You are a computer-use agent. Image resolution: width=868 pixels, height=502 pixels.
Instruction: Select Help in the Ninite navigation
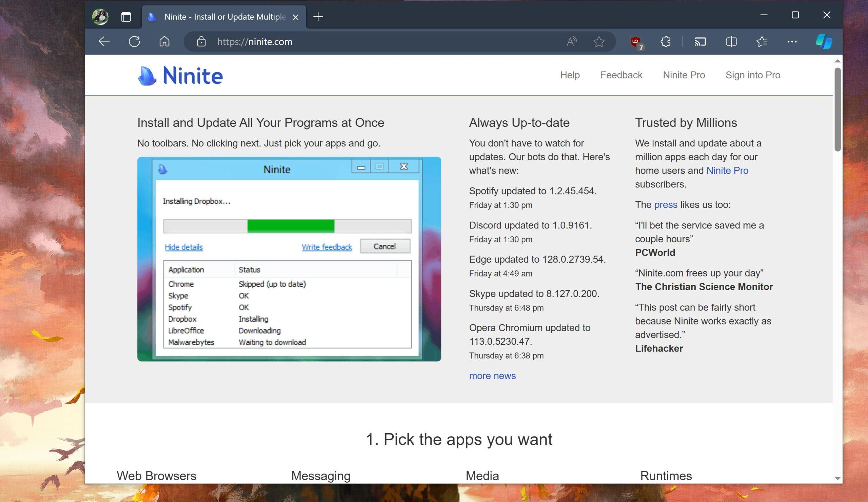tap(570, 75)
